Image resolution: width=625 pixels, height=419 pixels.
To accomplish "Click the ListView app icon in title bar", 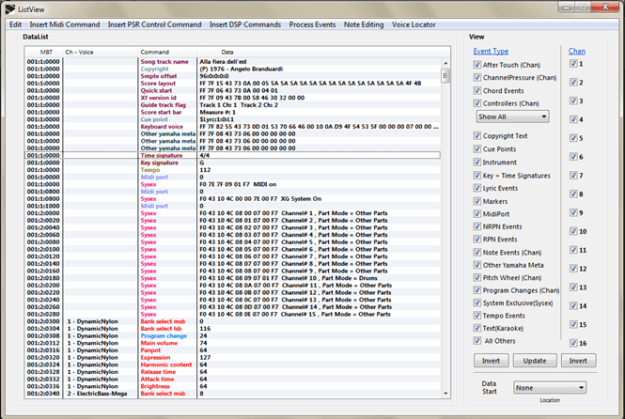I will click(x=10, y=8).
